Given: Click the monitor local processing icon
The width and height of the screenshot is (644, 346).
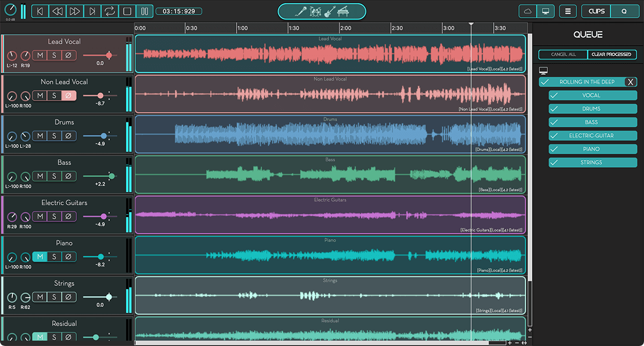Looking at the screenshot, I should [545, 10].
